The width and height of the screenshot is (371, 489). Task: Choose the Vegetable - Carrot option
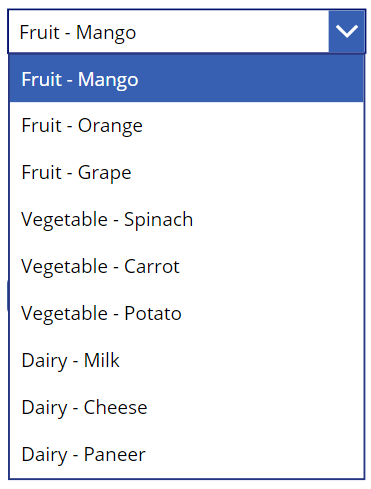(x=186, y=266)
